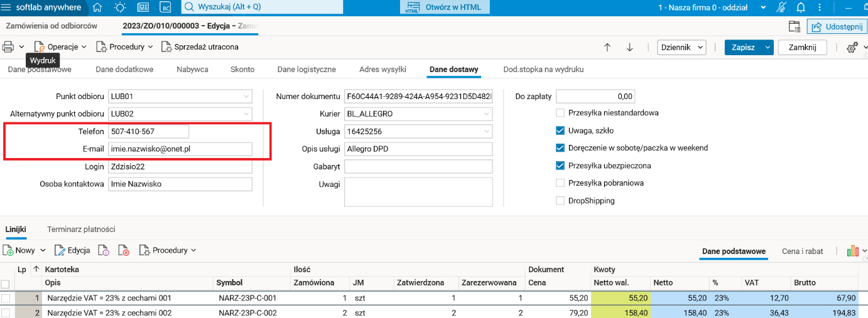Click the BC icon in top bar

(x=166, y=8)
